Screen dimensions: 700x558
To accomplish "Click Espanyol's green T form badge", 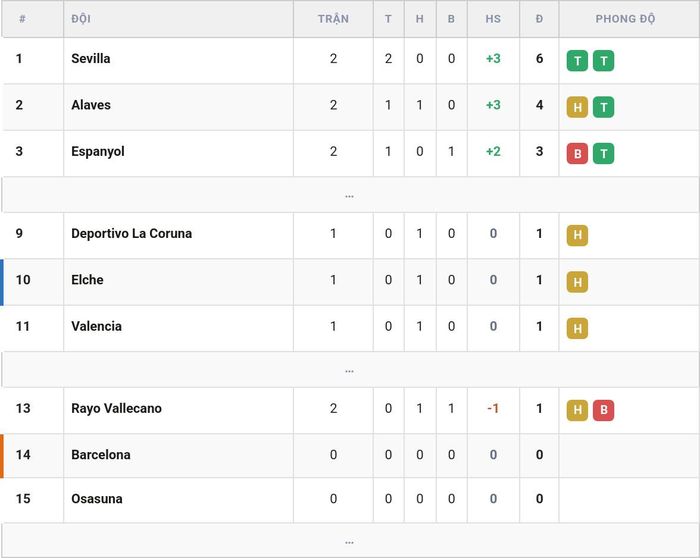I will coord(604,154).
